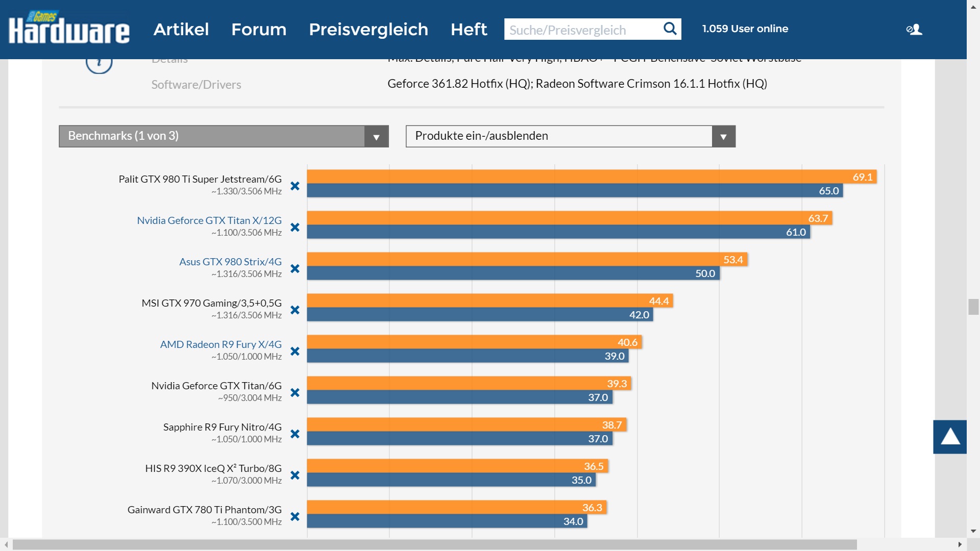The image size is (980, 551).
Task: Open Nvidia Geforce GTX Titan X/12G link
Action: tap(209, 220)
